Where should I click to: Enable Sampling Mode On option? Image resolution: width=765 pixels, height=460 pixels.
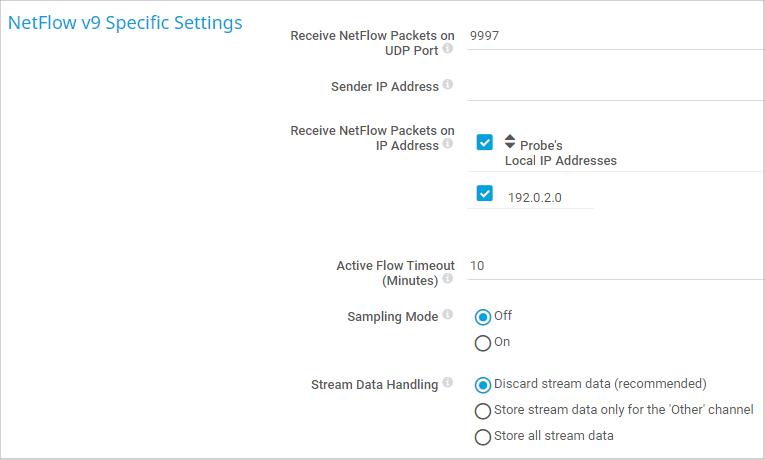(x=483, y=343)
